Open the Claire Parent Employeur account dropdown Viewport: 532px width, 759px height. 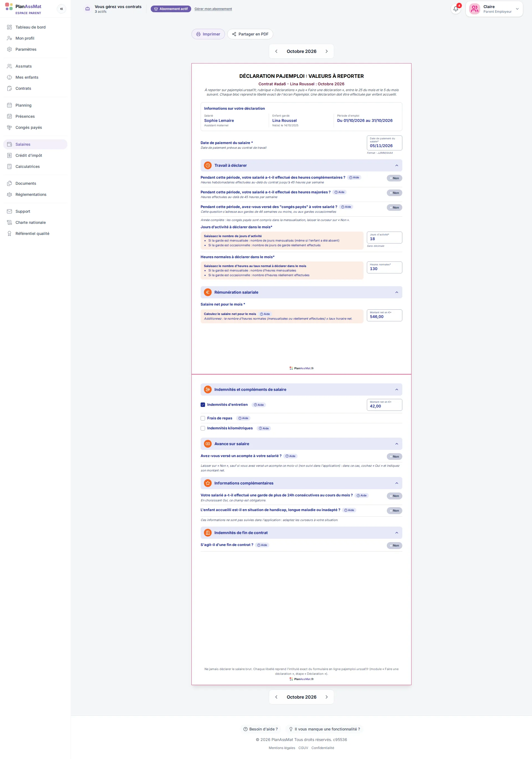[x=494, y=9]
